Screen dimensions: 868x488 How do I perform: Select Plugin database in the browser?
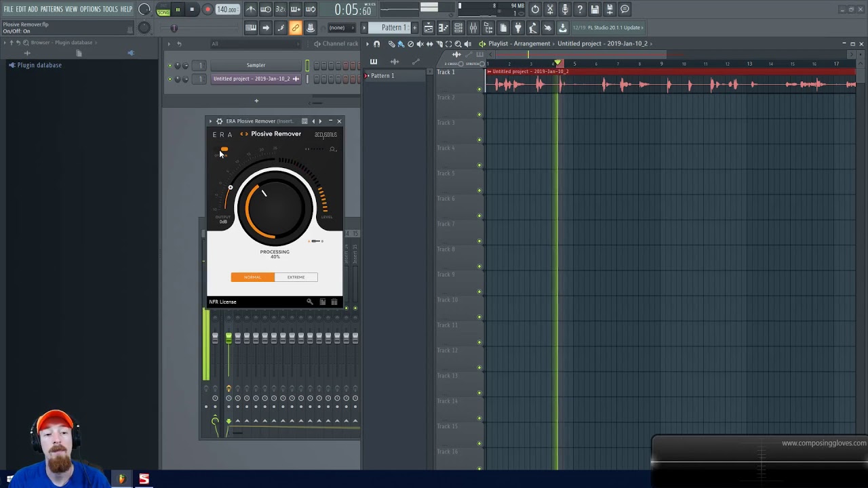(x=39, y=65)
